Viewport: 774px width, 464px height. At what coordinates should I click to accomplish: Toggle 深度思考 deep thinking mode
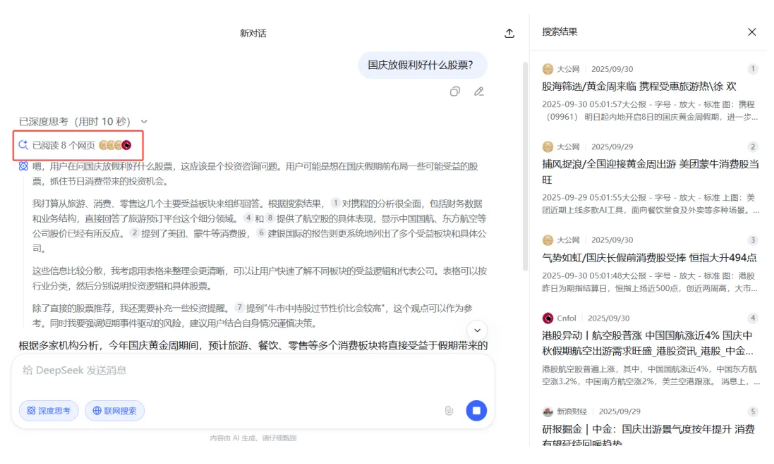[49, 410]
